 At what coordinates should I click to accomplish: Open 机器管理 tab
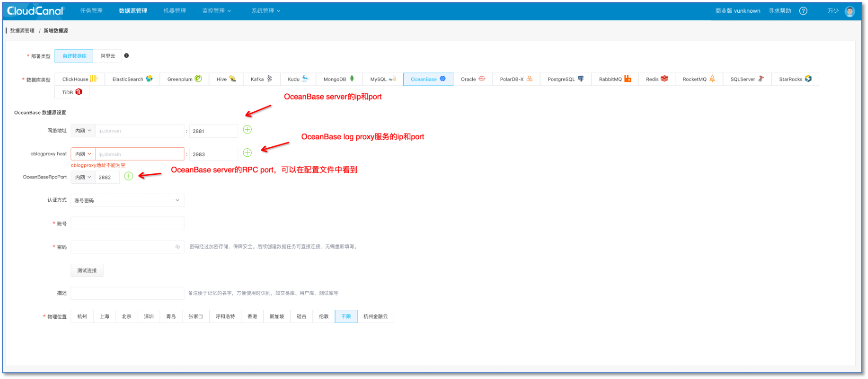tap(175, 11)
